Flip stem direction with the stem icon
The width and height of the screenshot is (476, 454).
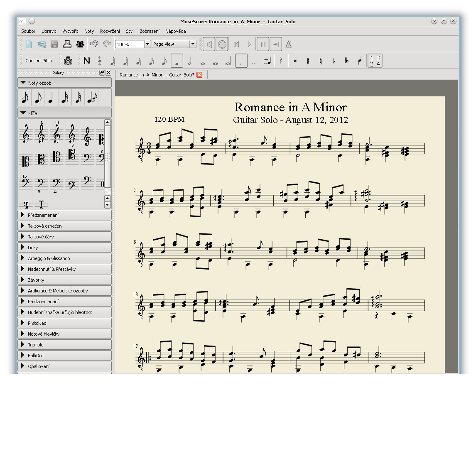click(360, 61)
